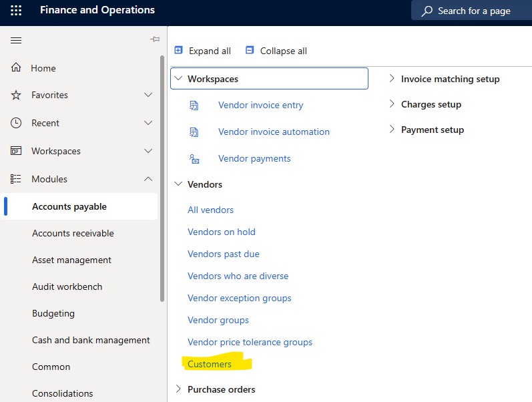Click the Collapse all minus icon
Image resolution: width=532 pixels, height=402 pixels.
pyautogui.click(x=250, y=50)
